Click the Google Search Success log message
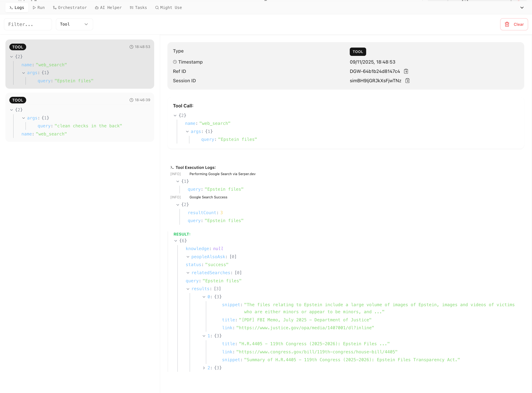The width and height of the screenshot is (532, 393). click(x=208, y=197)
